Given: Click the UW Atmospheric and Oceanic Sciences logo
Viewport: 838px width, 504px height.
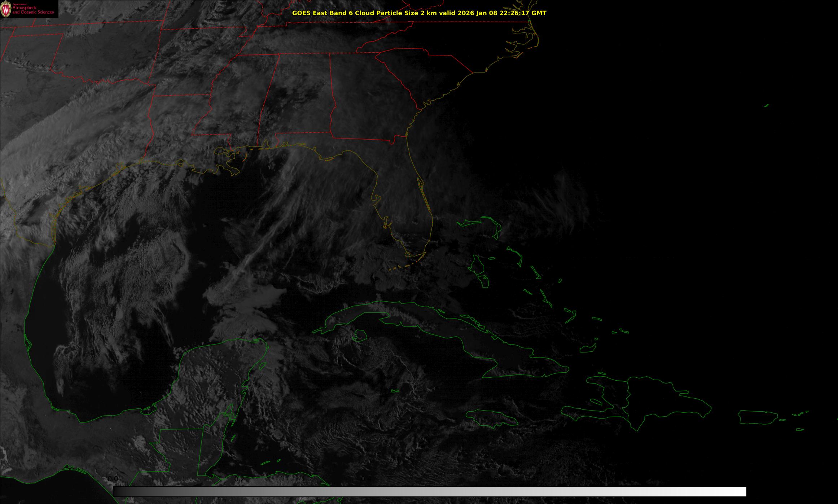Looking at the screenshot, I should (x=29, y=9).
